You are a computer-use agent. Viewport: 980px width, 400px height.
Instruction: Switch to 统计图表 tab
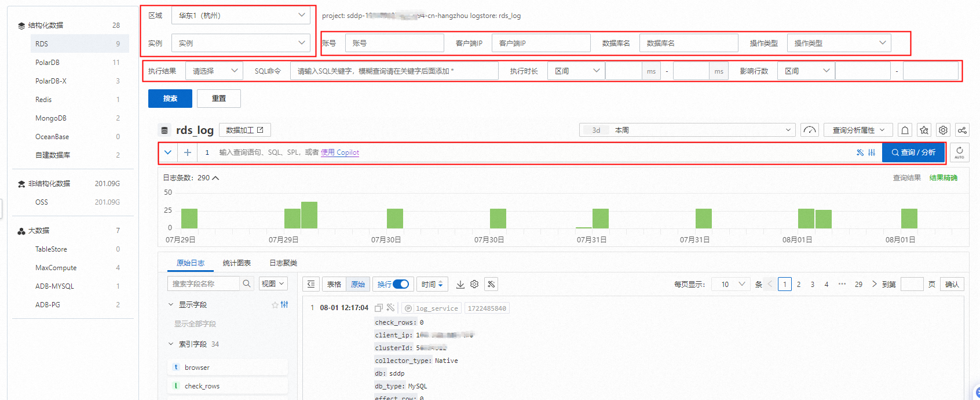(237, 263)
